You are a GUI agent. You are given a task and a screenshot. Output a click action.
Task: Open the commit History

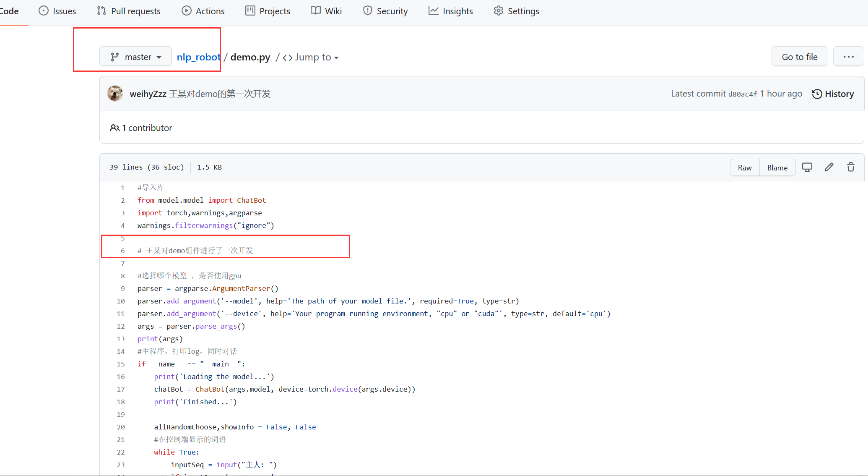pyautogui.click(x=833, y=94)
